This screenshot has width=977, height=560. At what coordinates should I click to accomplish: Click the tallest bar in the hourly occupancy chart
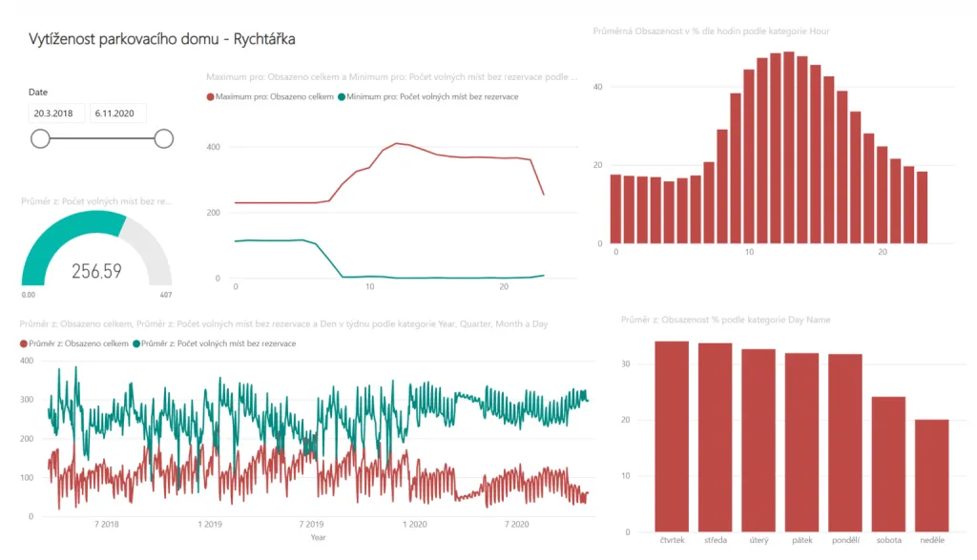[x=789, y=148]
